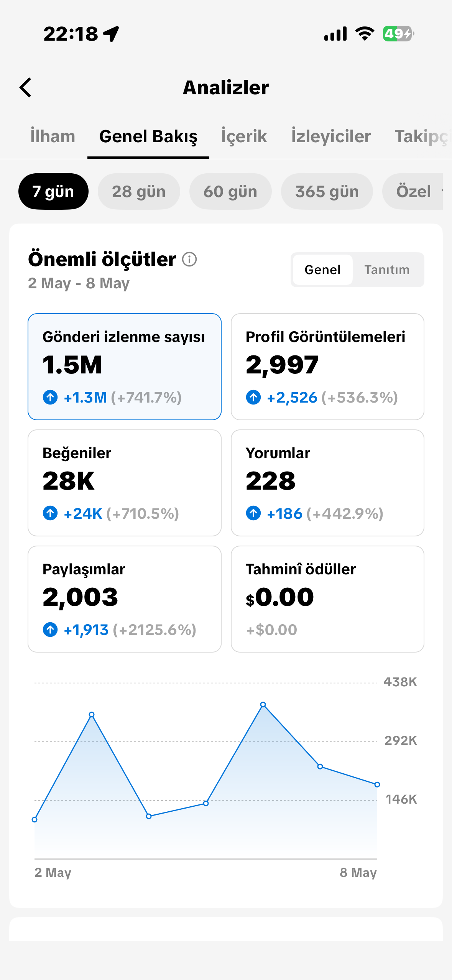Switch toggle to Genel
The height and width of the screenshot is (980, 452).
tap(322, 270)
